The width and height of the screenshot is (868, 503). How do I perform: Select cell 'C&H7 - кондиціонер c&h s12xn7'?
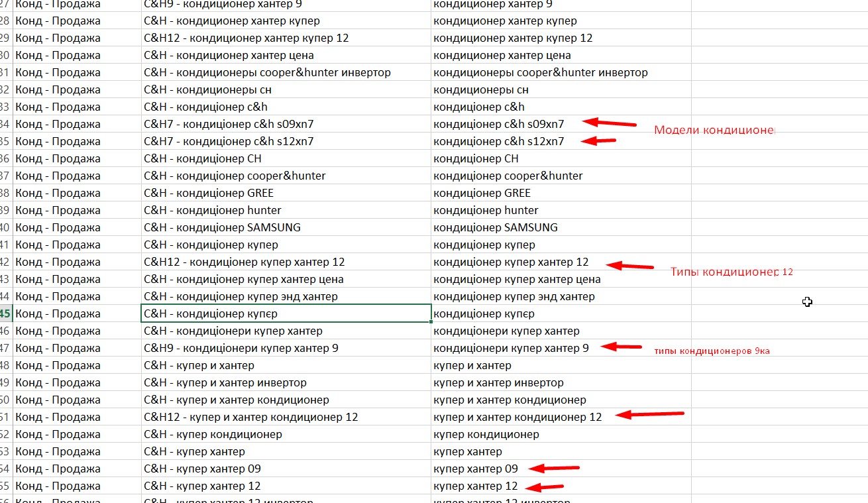tap(286, 141)
